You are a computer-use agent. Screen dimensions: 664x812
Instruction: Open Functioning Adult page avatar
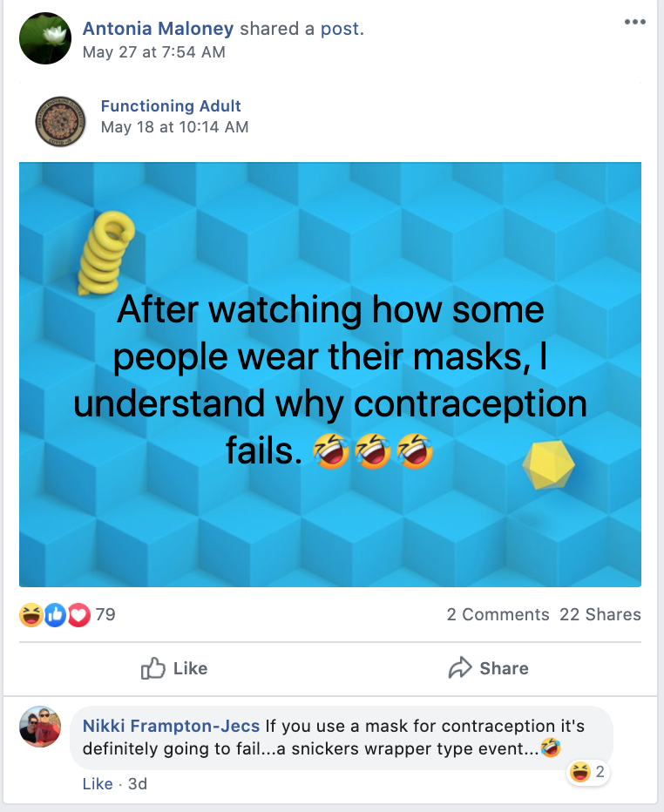(61, 121)
